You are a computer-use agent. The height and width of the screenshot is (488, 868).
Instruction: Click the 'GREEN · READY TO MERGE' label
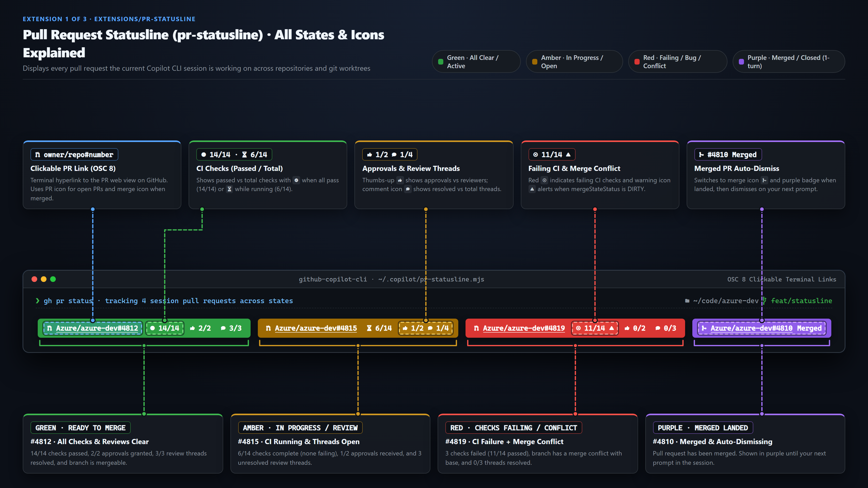pos(80,428)
